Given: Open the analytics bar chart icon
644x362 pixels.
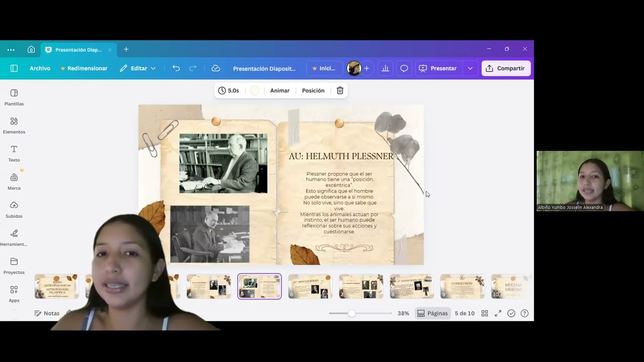Looking at the screenshot, I should pos(385,68).
